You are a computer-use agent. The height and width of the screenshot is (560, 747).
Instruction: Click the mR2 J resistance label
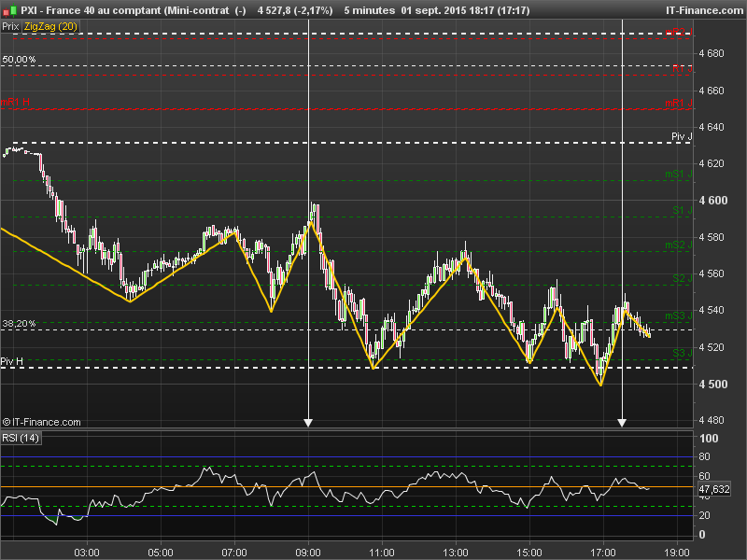tap(679, 32)
